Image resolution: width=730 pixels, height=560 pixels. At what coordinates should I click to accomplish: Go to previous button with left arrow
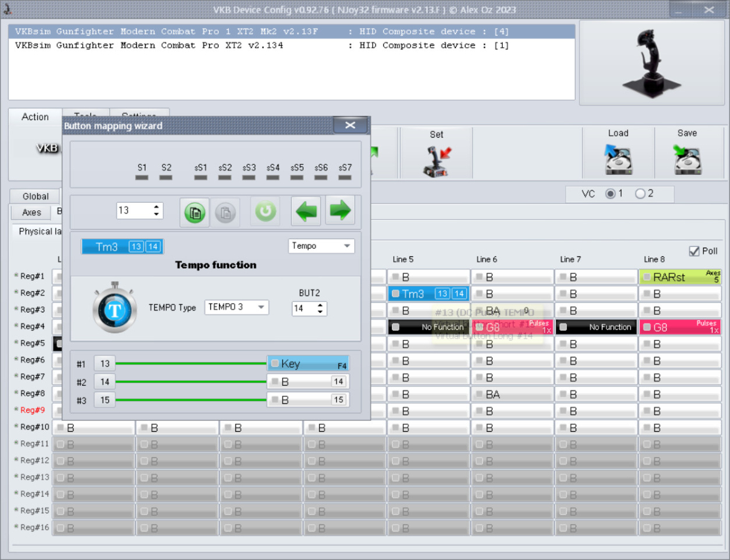[306, 211]
